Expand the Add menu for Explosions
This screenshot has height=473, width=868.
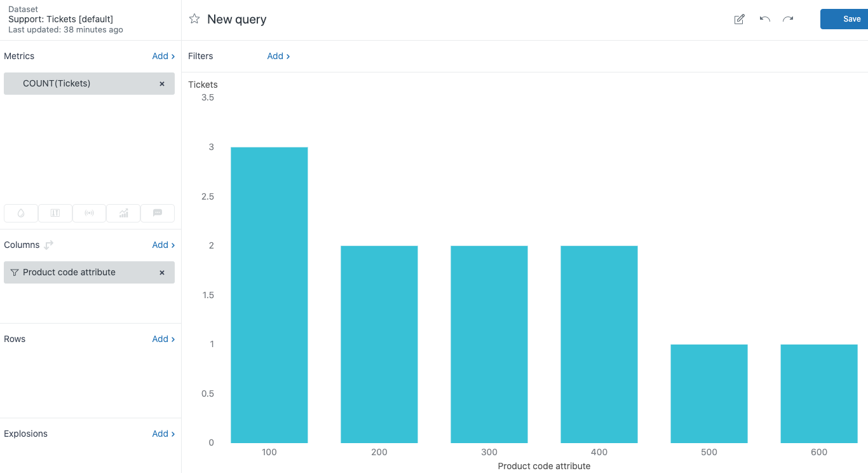coord(163,434)
